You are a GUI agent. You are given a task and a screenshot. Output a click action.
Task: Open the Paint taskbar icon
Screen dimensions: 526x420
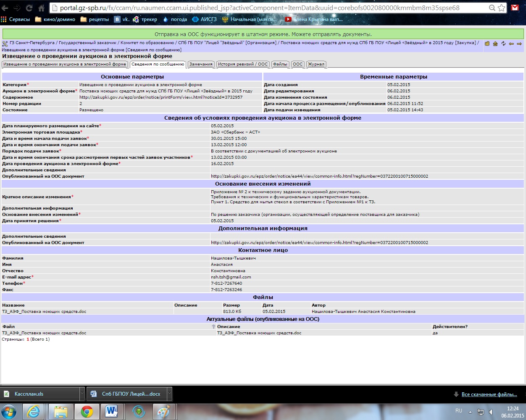(x=164, y=412)
